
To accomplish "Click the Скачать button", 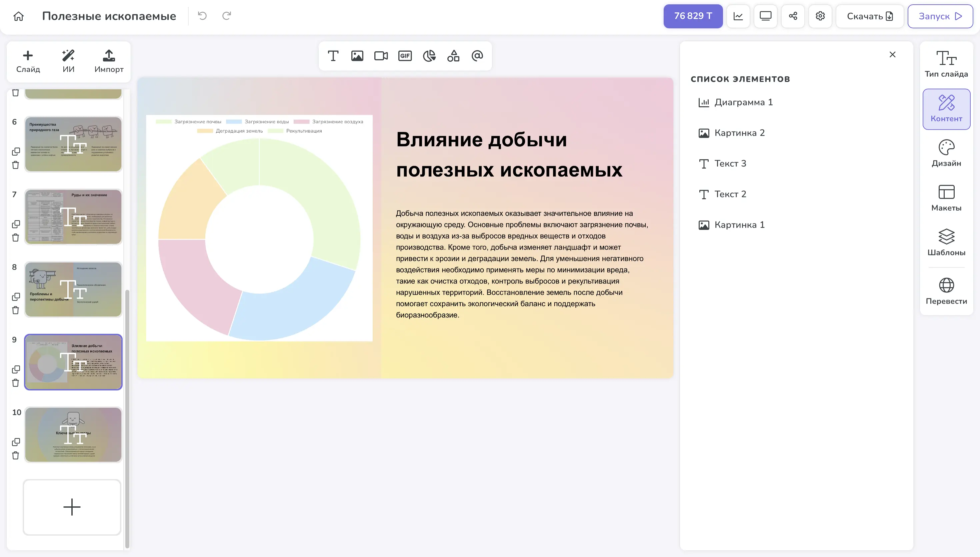I will [869, 16].
